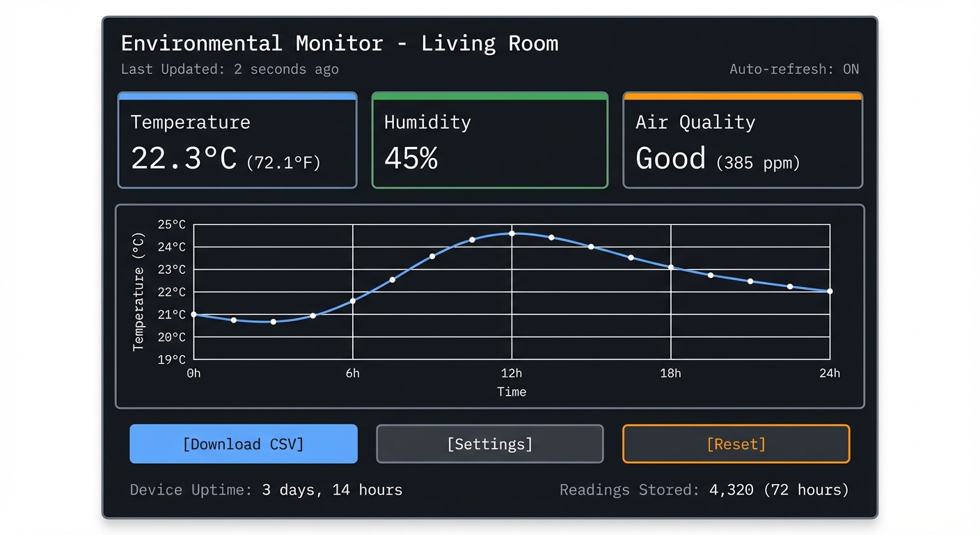
Task: Click the Good air quality status
Action: (x=670, y=158)
